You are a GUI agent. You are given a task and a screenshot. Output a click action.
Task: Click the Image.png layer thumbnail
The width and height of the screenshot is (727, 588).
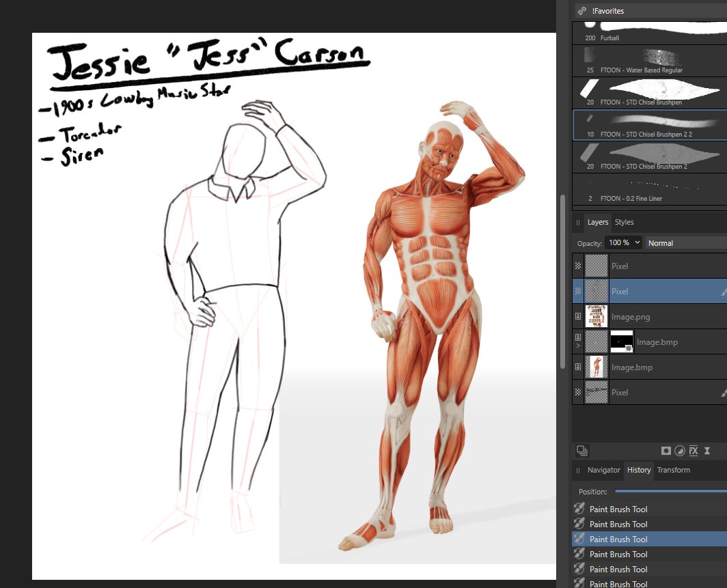(x=596, y=316)
